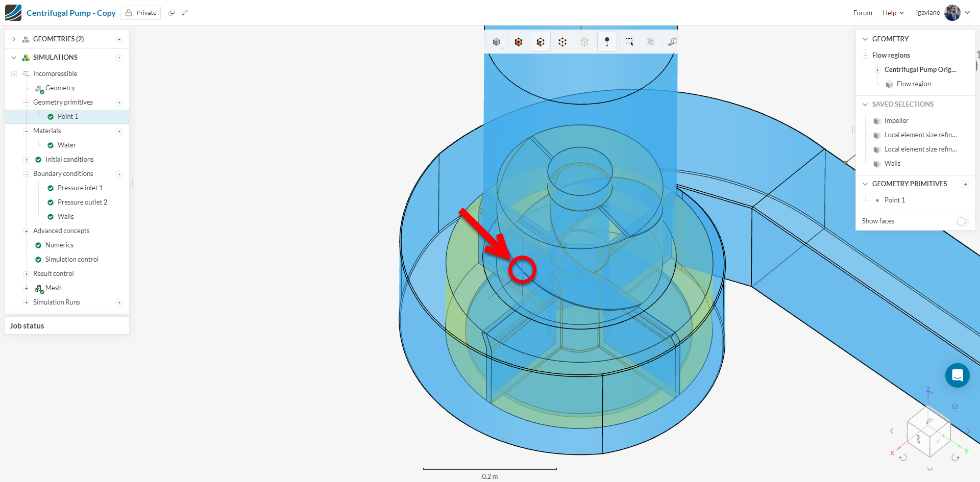Add a geometry primitive in the right panel
This screenshot has width=980, height=482.
pos(965,184)
